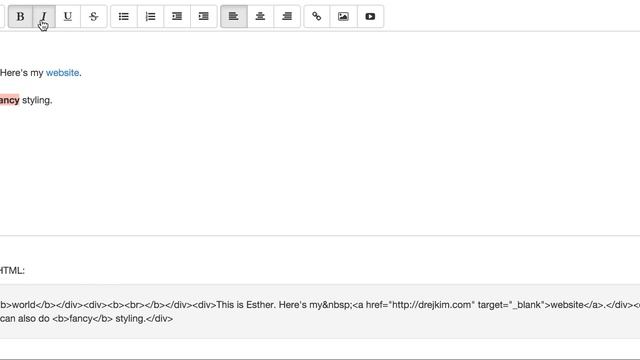Screen dimensions: 640x360
Task: Click the 'can also do <b>fancy</b>' HTML line
Action: [87, 318]
